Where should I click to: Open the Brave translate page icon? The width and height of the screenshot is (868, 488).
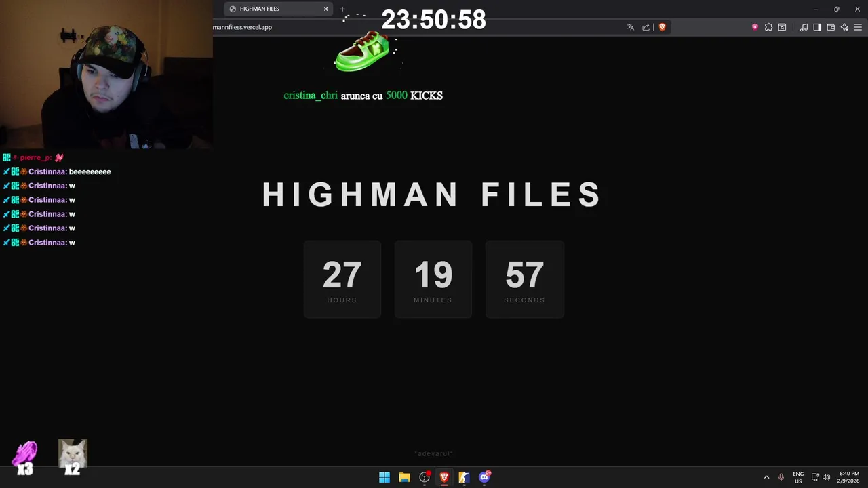[631, 27]
